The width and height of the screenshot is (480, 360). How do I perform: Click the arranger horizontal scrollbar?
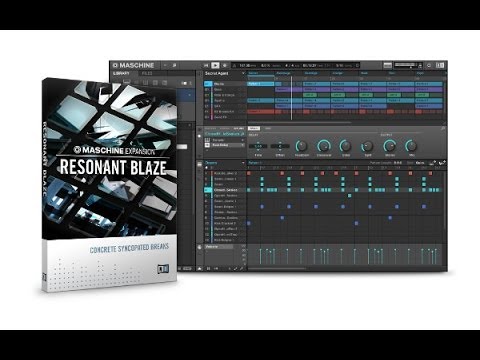[299, 122]
